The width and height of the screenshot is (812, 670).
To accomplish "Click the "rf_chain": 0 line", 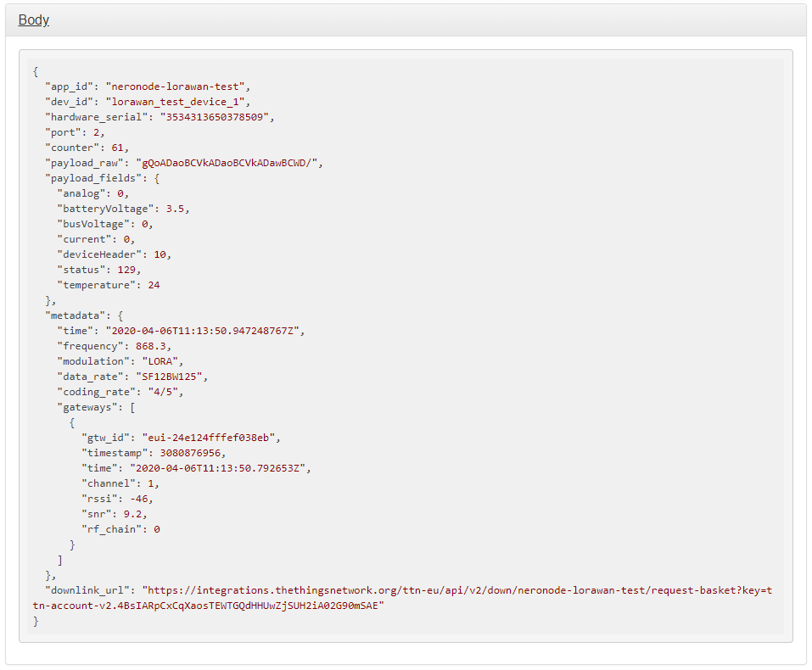I will pyautogui.click(x=120, y=529).
